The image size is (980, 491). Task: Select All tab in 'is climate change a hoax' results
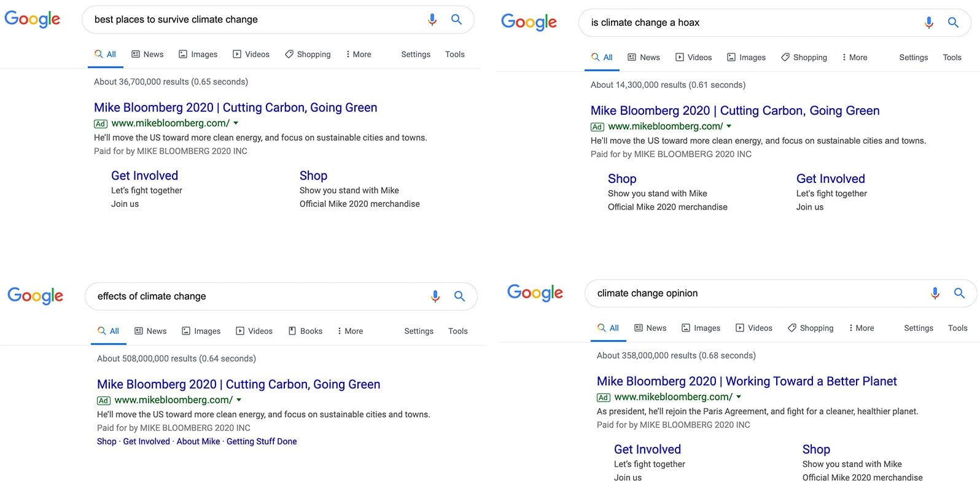(x=602, y=57)
